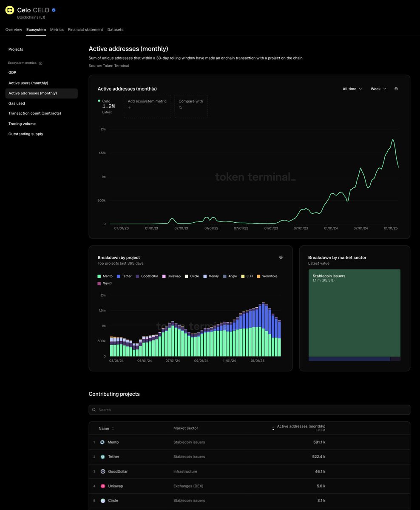Switch to the Financial statement tab

tap(85, 29)
